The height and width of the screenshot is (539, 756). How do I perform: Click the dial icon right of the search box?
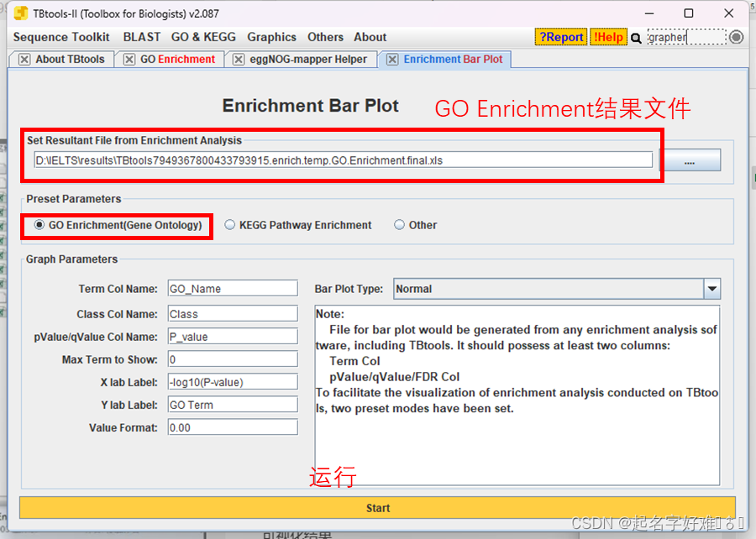[x=736, y=37]
